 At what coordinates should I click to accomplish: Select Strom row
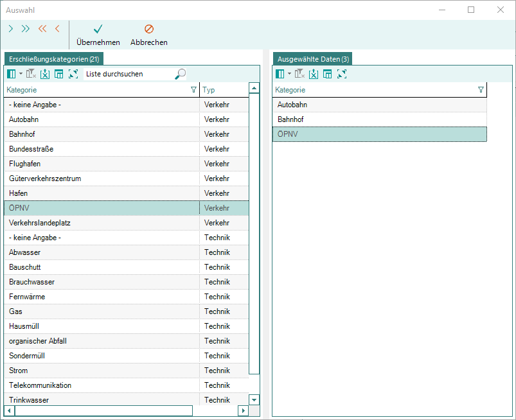(127, 371)
